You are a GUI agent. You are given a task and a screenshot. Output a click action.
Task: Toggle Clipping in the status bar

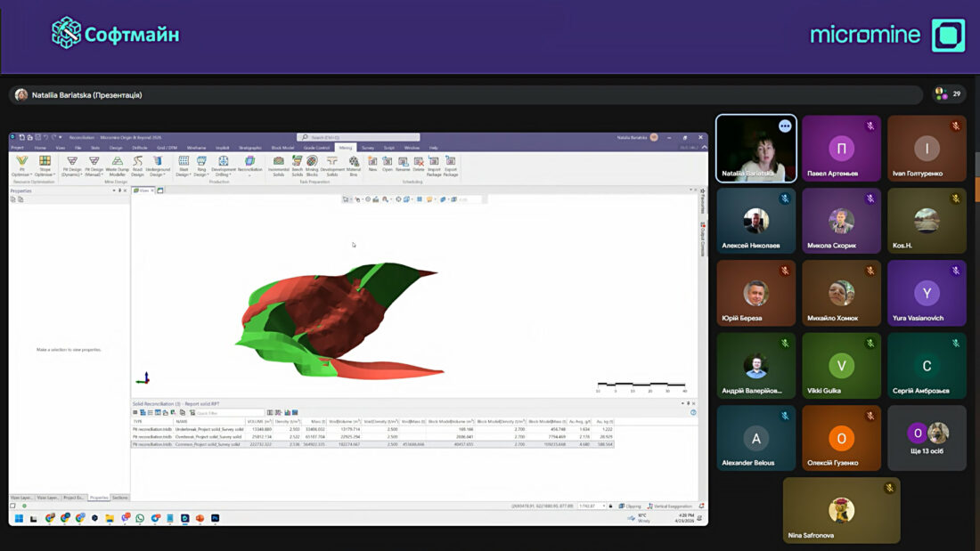[632, 506]
